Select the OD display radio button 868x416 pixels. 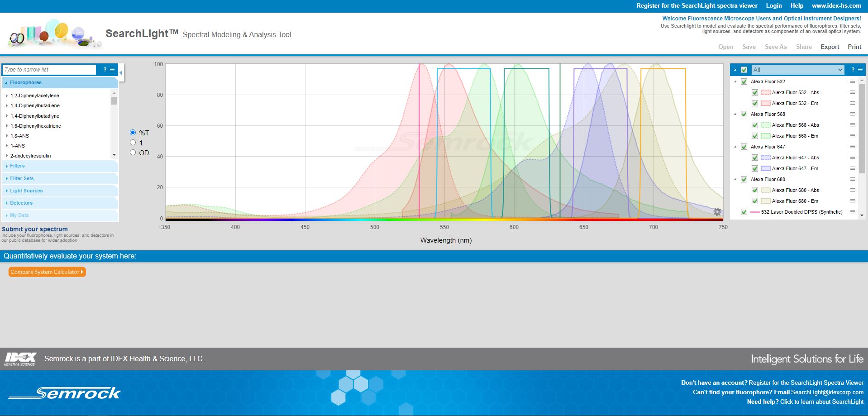click(x=133, y=153)
